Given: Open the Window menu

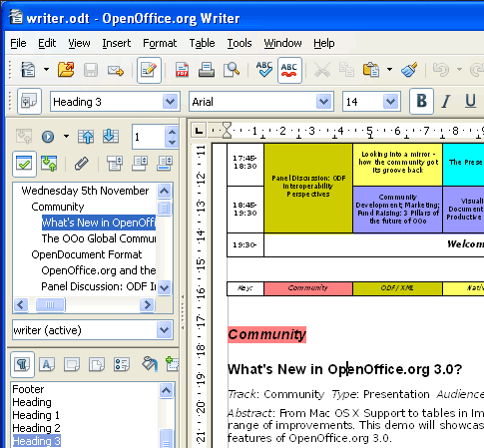Looking at the screenshot, I should click(282, 43).
